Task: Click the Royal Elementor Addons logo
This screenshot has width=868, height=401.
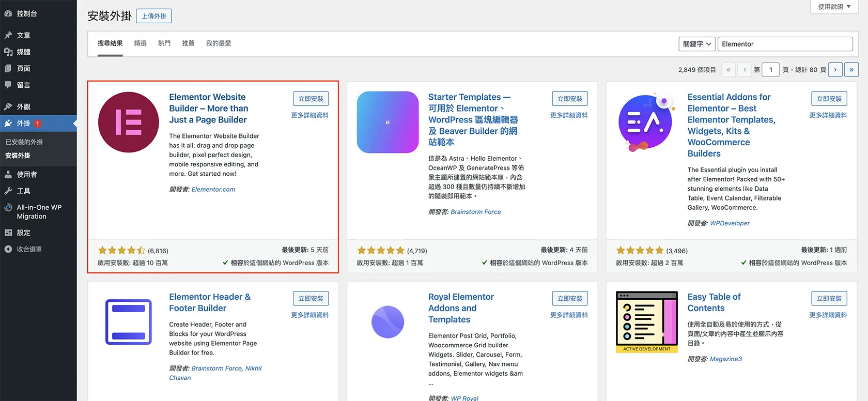Action: (388, 322)
